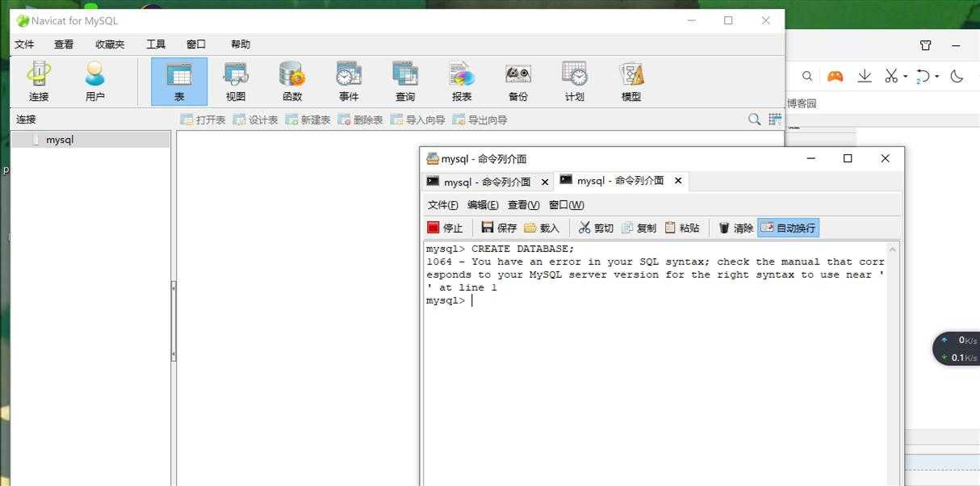The image size is (980, 486).
Task: Open the 窗口 menu in Navicat main window
Action: (196, 44)
